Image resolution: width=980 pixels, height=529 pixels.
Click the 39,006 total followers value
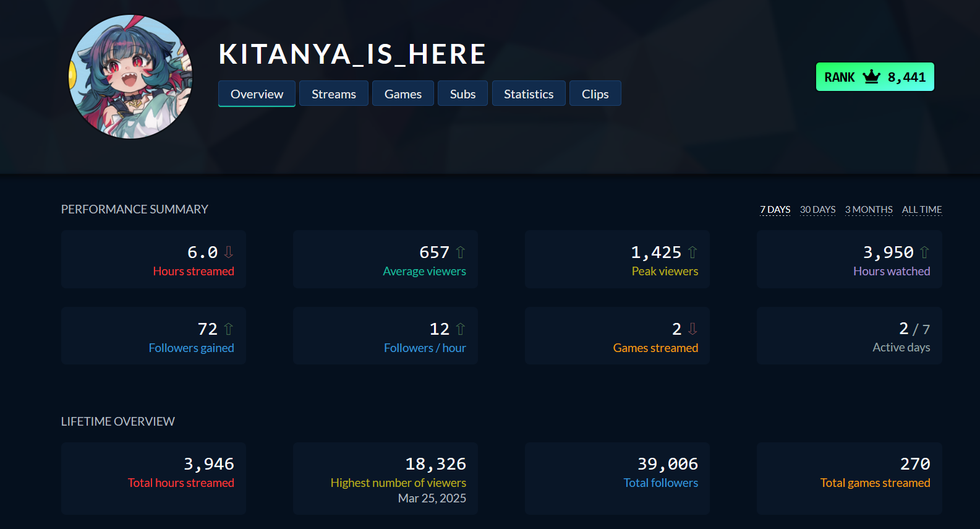click(668, 463)
